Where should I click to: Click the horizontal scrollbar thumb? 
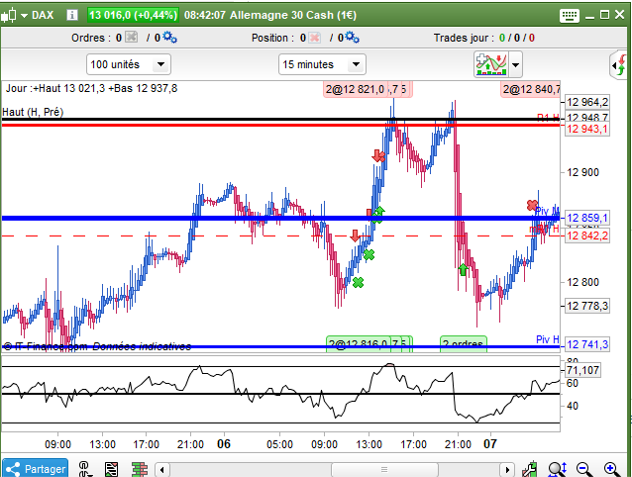tap(385, 469)
